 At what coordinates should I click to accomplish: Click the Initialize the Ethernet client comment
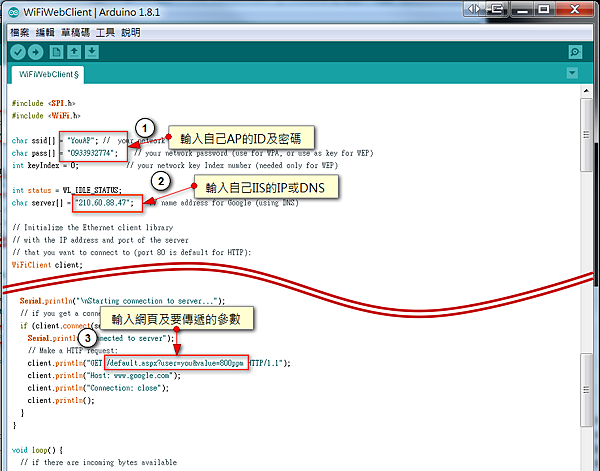[93, 228]
